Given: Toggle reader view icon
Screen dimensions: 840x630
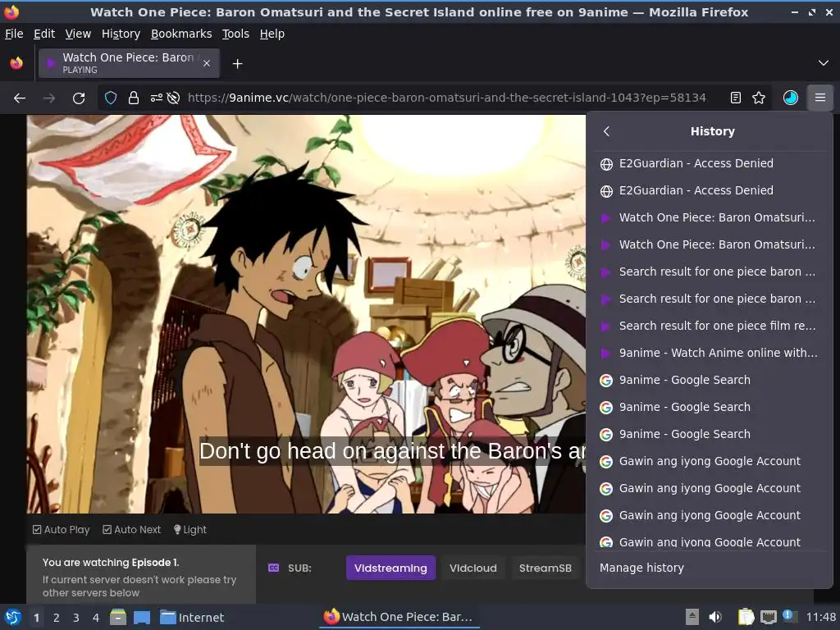Looking at the screenshot, I should coord(736,98).
